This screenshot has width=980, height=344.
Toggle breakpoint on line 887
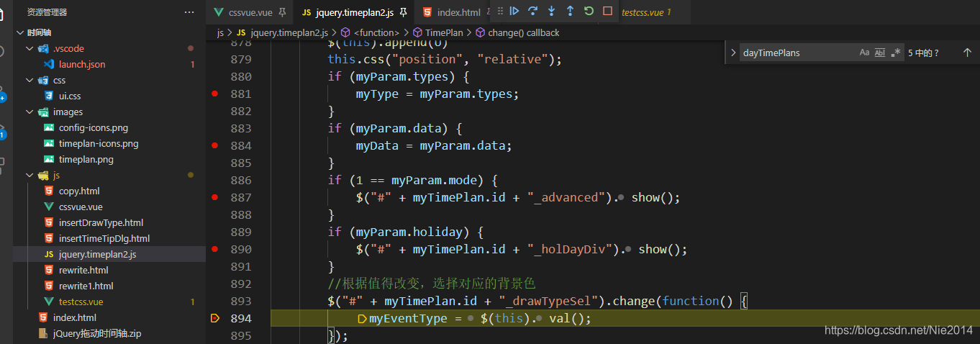coord(215,197)
